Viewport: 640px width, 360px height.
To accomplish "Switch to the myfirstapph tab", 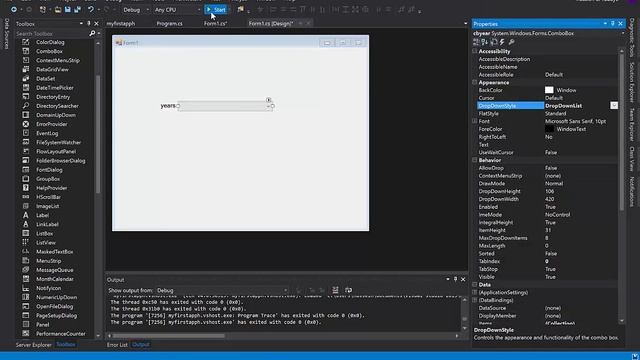I will click(121, 24).
